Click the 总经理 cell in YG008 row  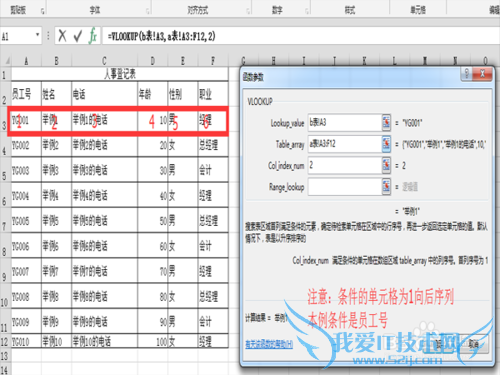(213, 296)
